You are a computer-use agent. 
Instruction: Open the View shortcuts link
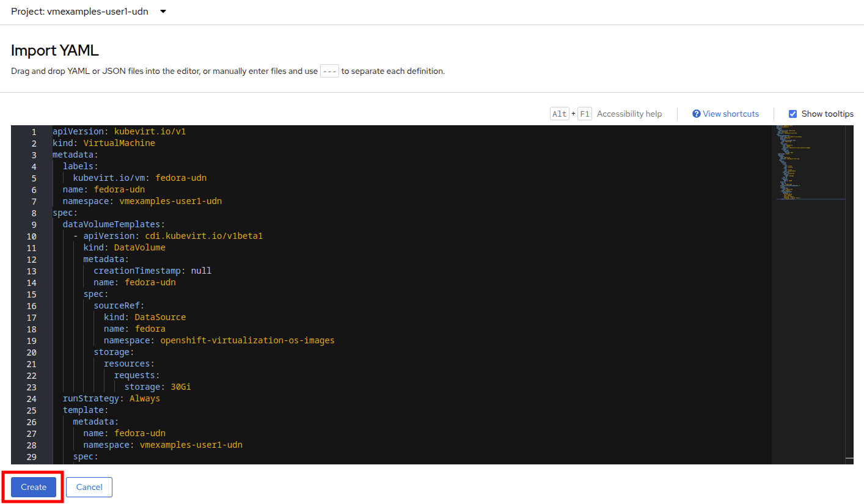click(730, 114)
